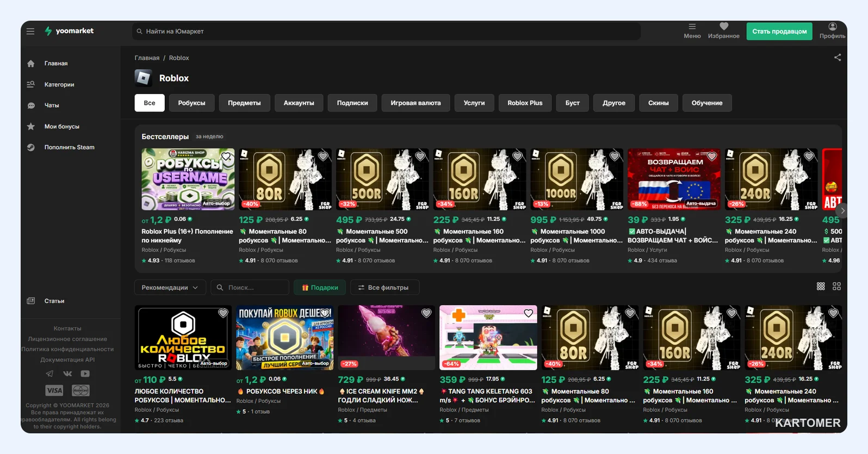
Task: Open Категории in the sidebar
Action: click(x=59, y=84)
